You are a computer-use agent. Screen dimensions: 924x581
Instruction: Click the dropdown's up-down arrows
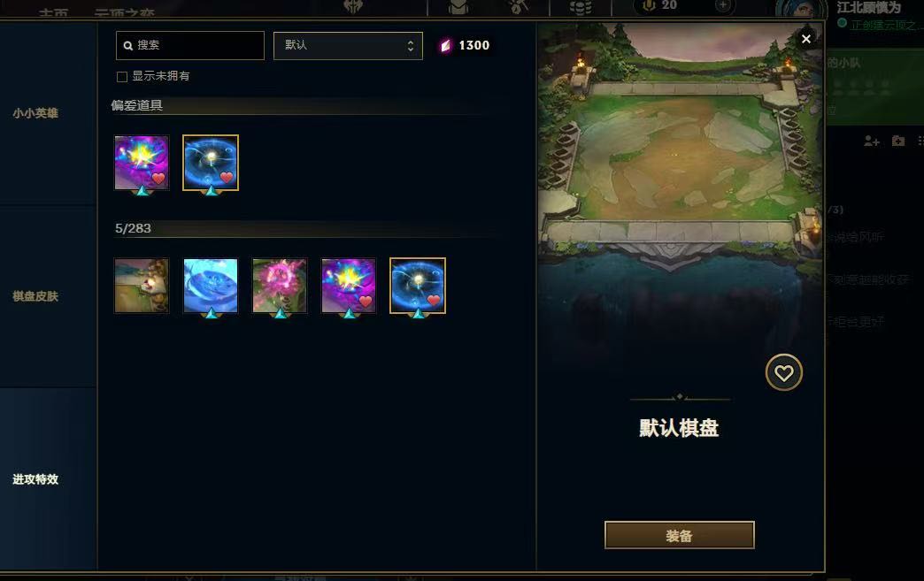click(x=410, y=46)
